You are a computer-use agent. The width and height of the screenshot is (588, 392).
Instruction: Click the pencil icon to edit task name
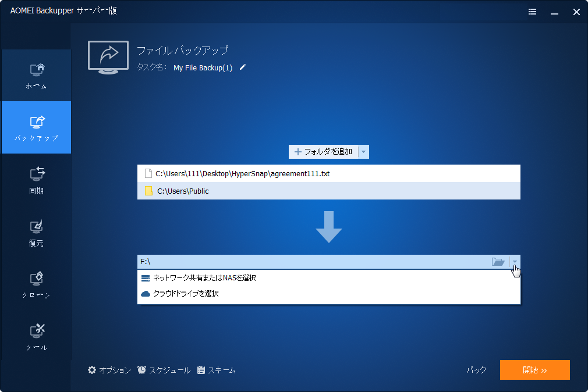(x=243, y=67)
